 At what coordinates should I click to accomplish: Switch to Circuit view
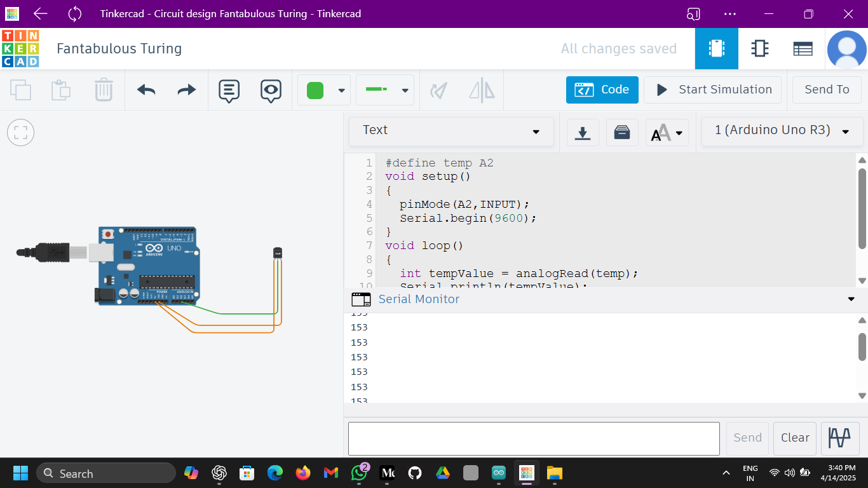tap(716, 48)
